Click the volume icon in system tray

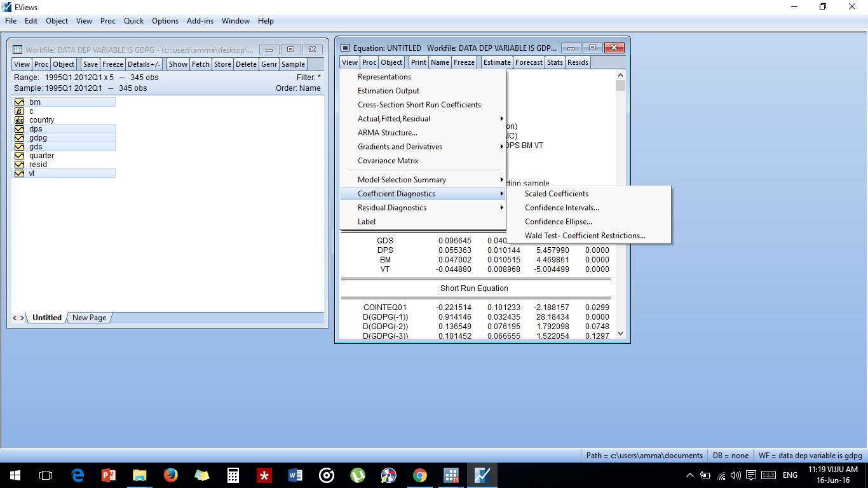coord(736,475)
